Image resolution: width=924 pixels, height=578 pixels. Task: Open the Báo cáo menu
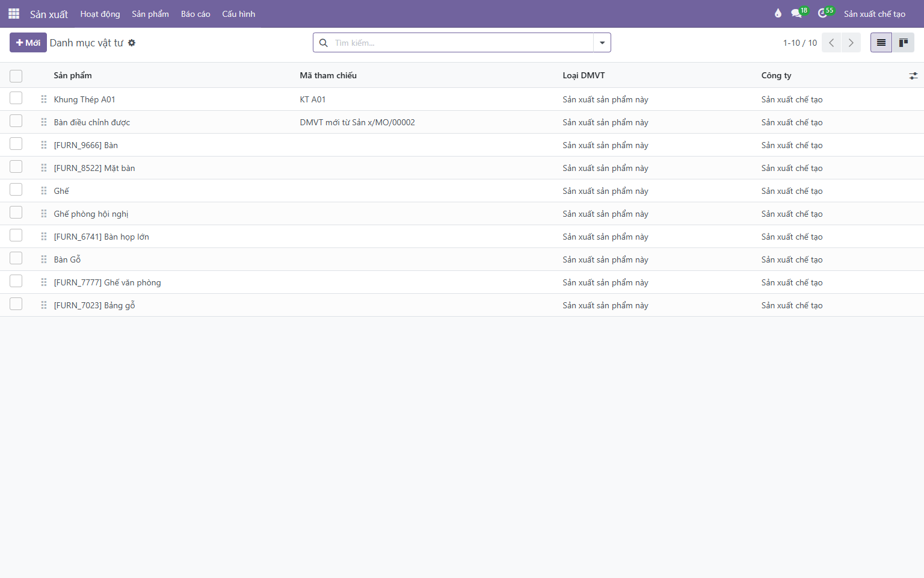[196, 14]
